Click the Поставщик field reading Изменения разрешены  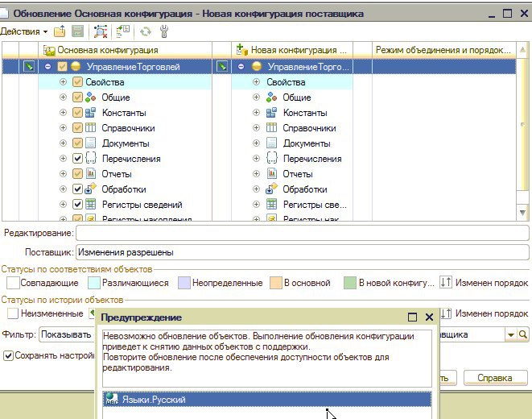pyautogui.click(x=303, y=252)
